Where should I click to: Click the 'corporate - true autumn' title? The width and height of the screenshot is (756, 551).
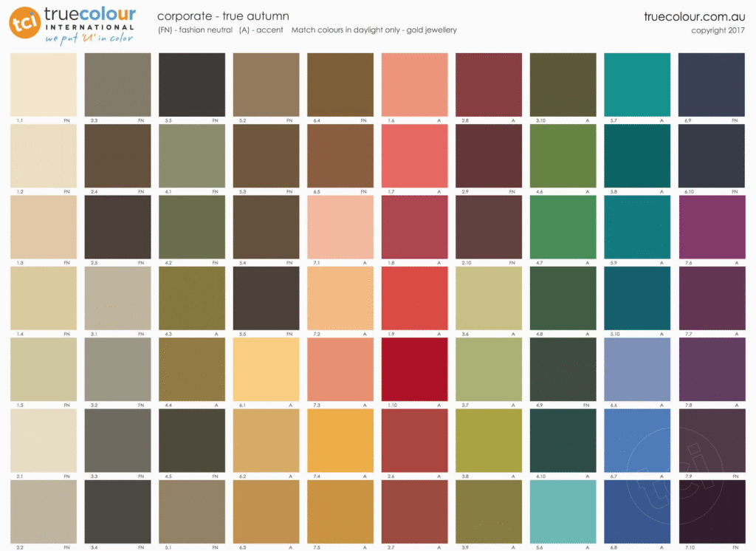223,16
